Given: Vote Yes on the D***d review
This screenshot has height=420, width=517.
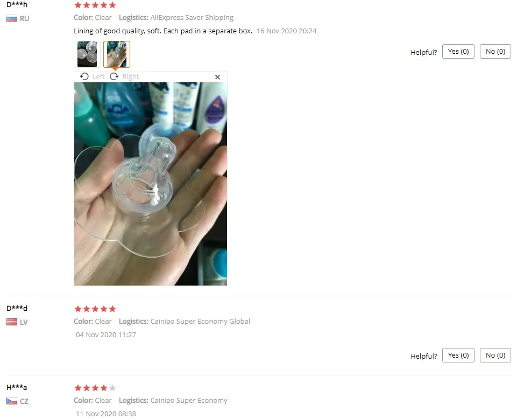Looking at the screenshot, I should coord(458,355).
